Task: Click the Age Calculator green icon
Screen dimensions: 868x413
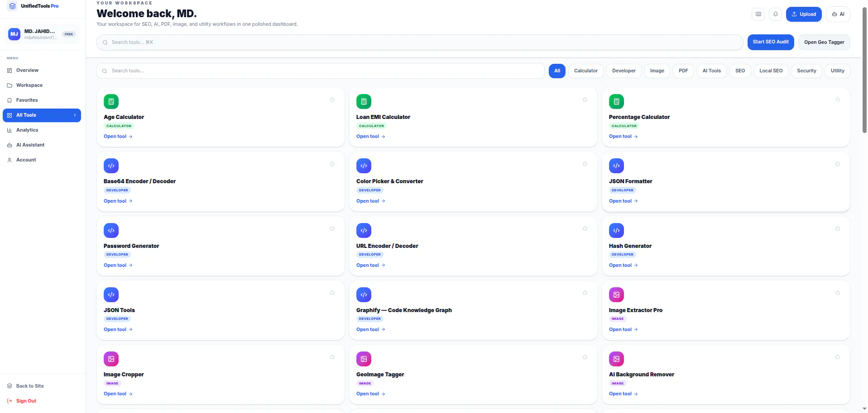Action: 111,101
